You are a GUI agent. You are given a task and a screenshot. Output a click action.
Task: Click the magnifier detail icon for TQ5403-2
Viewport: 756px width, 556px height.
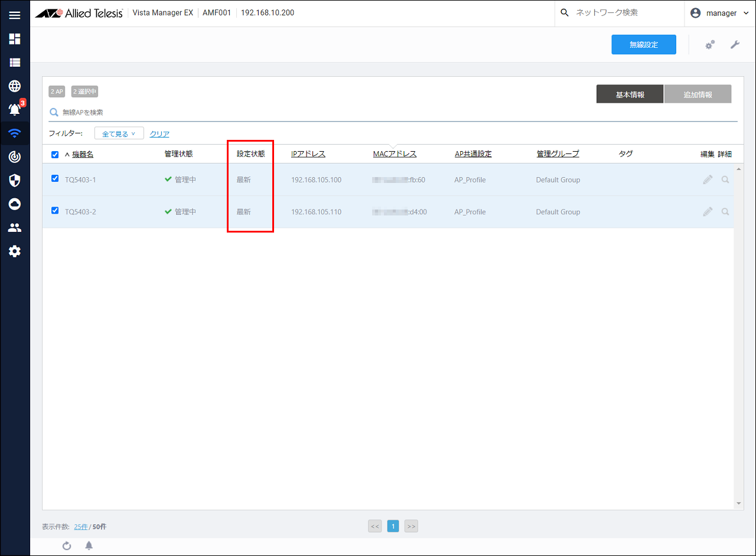coord(725,211)
